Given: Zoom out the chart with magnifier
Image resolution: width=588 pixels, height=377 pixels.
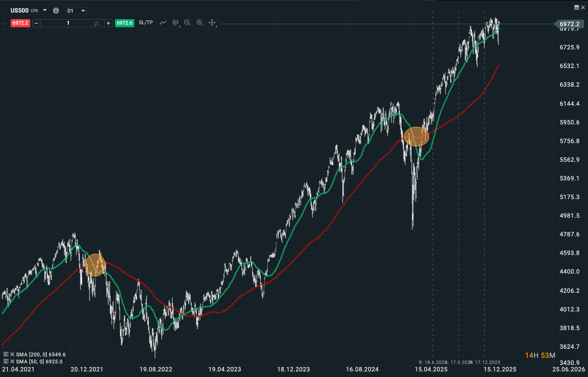Looking at the screenshot, I should pos(187,23).
